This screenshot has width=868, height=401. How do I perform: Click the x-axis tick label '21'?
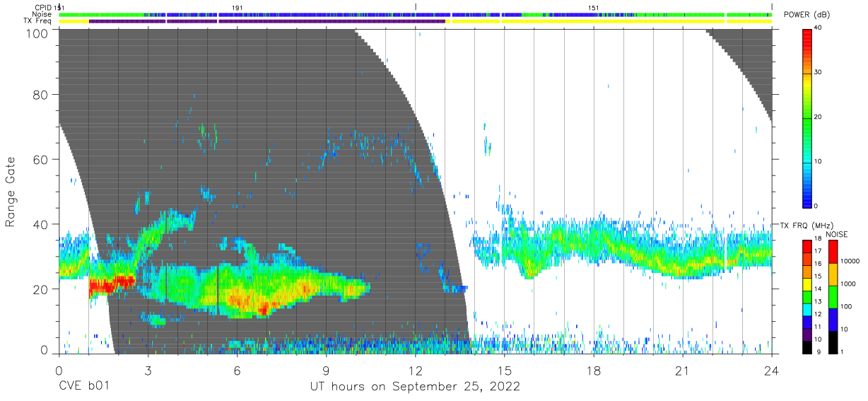coord(683,371)
